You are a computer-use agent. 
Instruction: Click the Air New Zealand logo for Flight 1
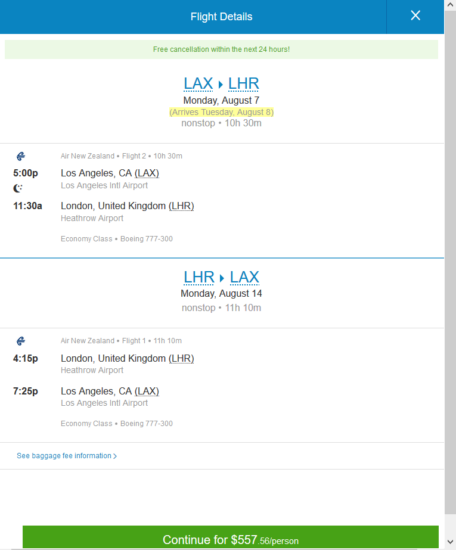click(21, 341)
